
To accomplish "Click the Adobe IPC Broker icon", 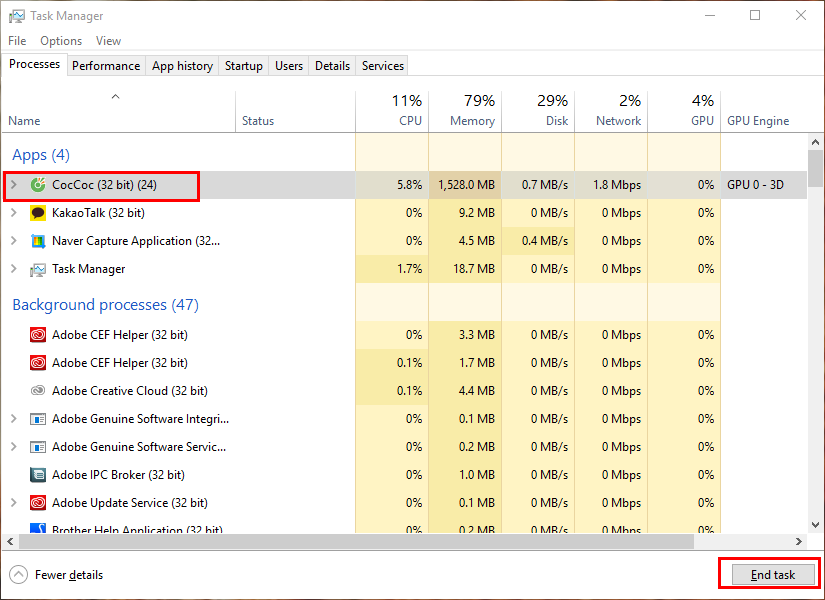I will click(x=37, y=474).
